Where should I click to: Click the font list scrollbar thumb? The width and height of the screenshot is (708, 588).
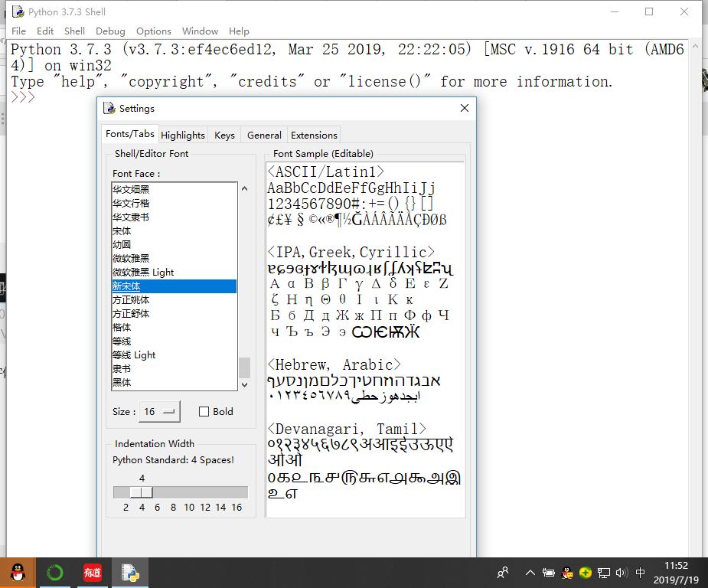click(x=244, y=367)
